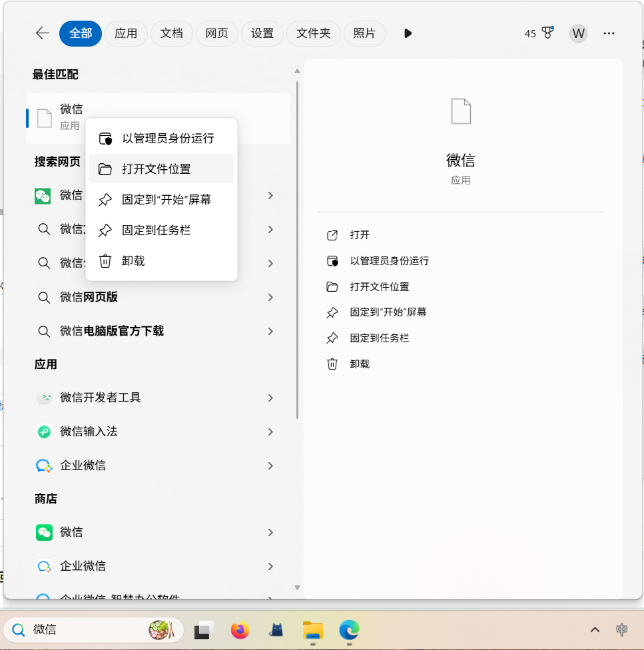The height and width of the screenshot is (650, 644).
Task: Open the three-dot options menu
Action: (x=609, y=33)
